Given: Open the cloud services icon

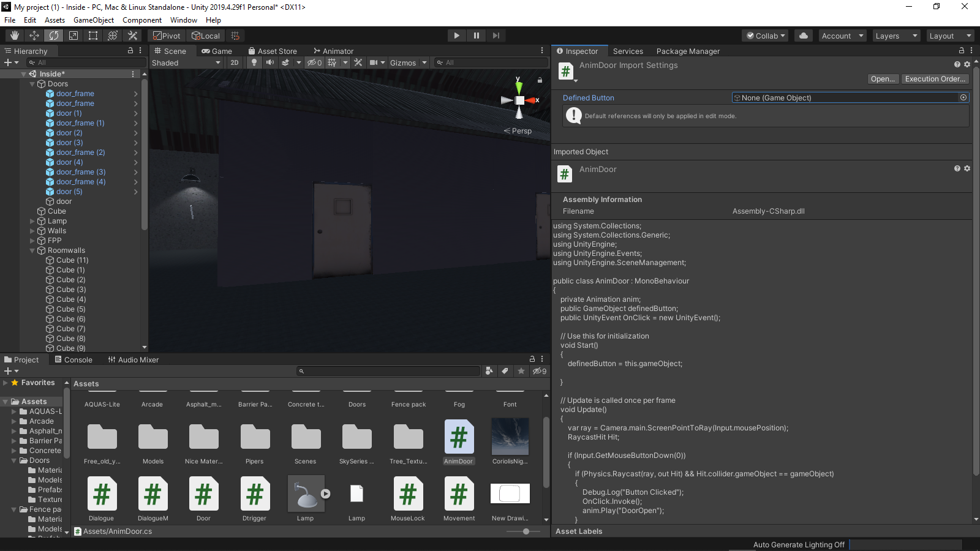Looking at the screenshot, I should tap(803, 36).
